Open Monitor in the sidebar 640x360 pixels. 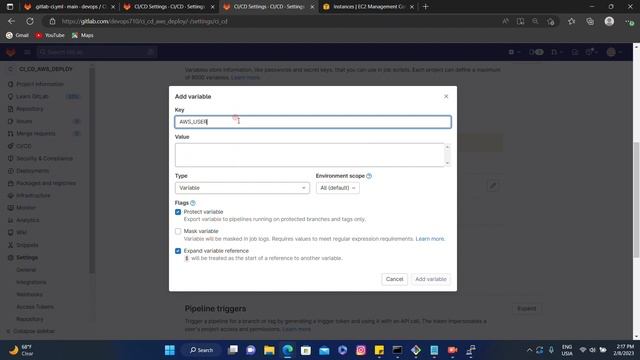[x=26, y=208]
